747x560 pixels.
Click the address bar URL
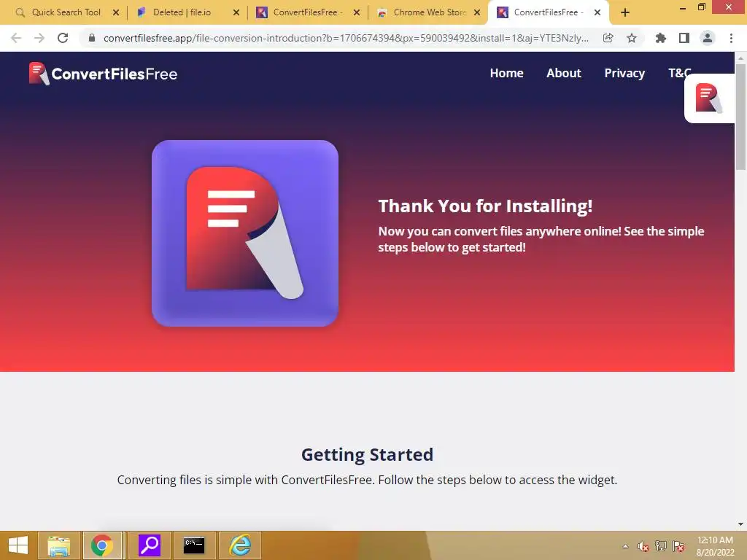[x=346, y=38]
